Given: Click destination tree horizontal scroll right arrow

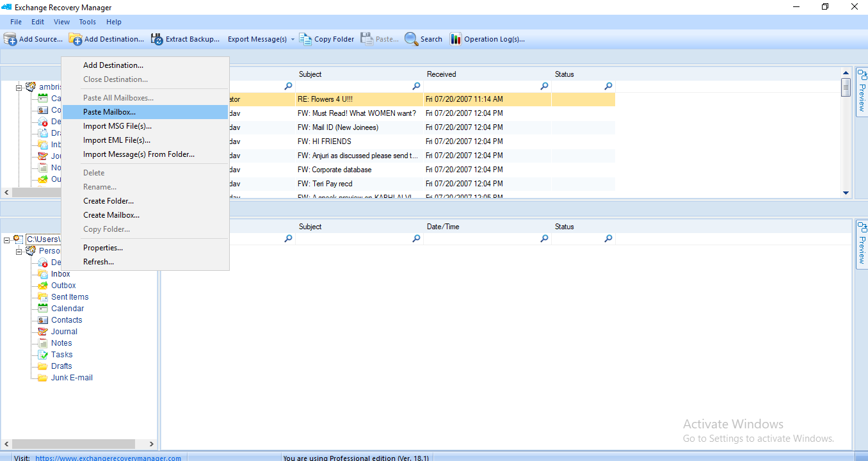Looking at the screenshot, I should pyautogui.click(x=152, y=444).
